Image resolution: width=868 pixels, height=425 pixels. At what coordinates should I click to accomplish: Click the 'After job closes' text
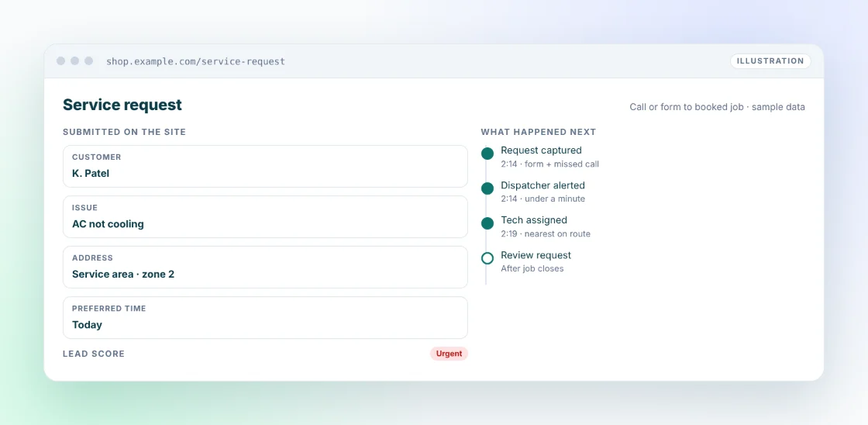click(532, 269)
